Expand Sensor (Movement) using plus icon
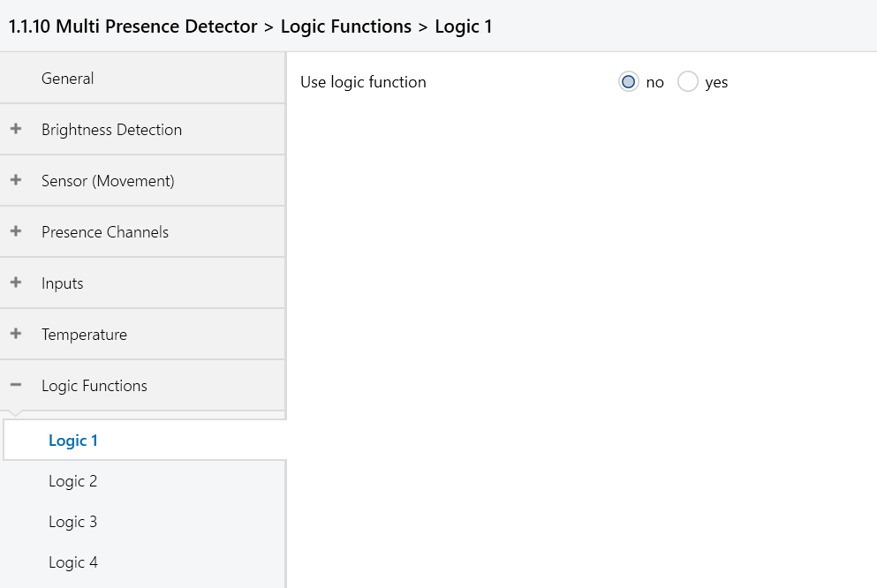Screen dimensions: 877x588 click(x=16, y=180)
